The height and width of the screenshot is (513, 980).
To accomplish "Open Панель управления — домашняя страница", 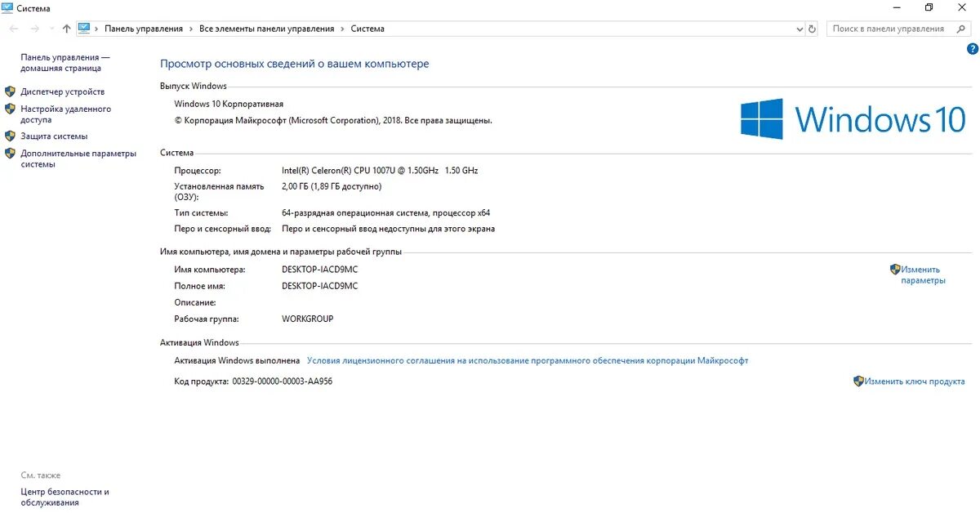I will tap(65, 63).
